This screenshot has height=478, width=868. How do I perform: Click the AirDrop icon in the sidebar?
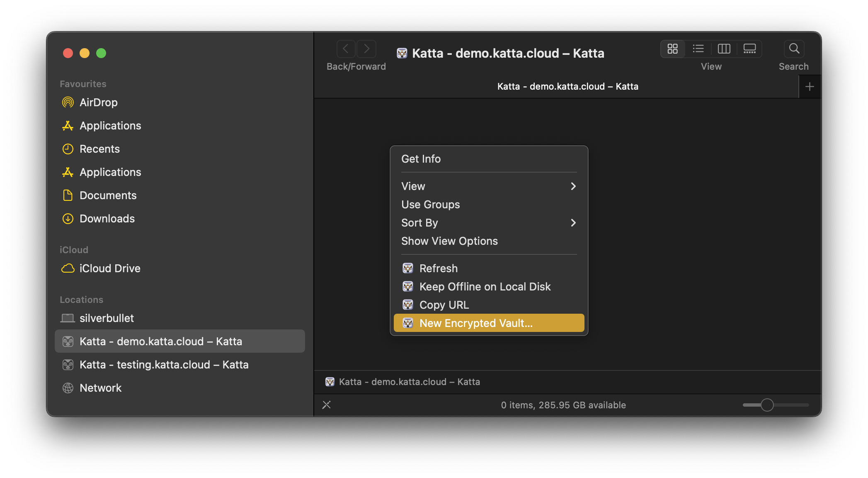click(68, 102)
